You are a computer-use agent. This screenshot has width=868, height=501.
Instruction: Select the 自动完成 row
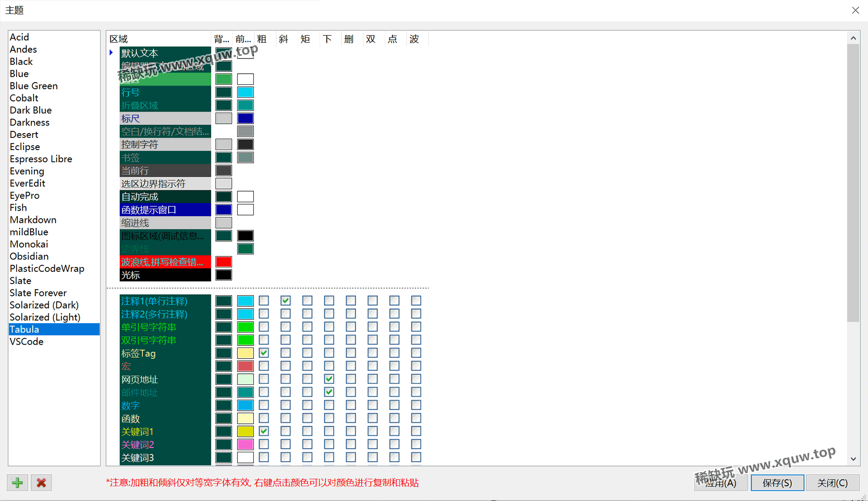[x=165, y=196]
